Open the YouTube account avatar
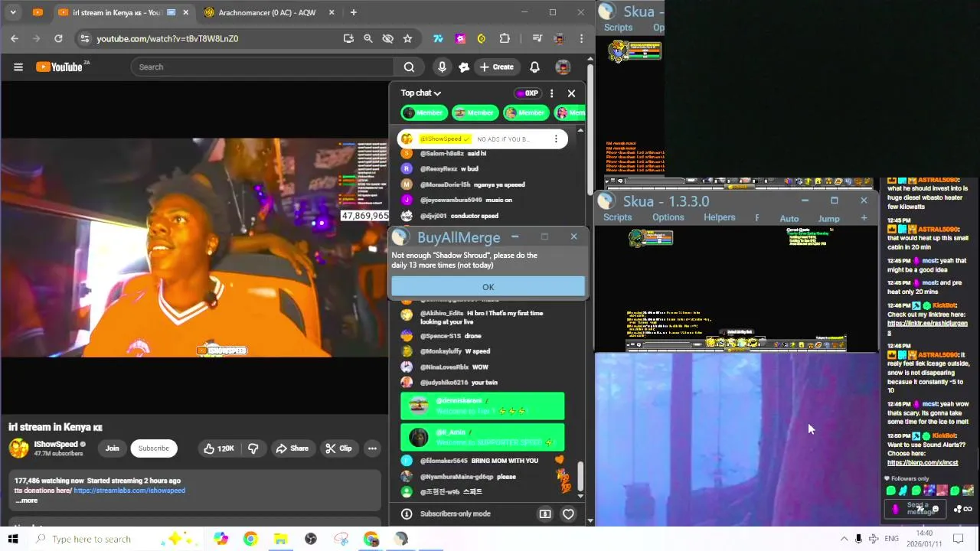The height and width of the screenshot is (551, 980). click(563, 67)
